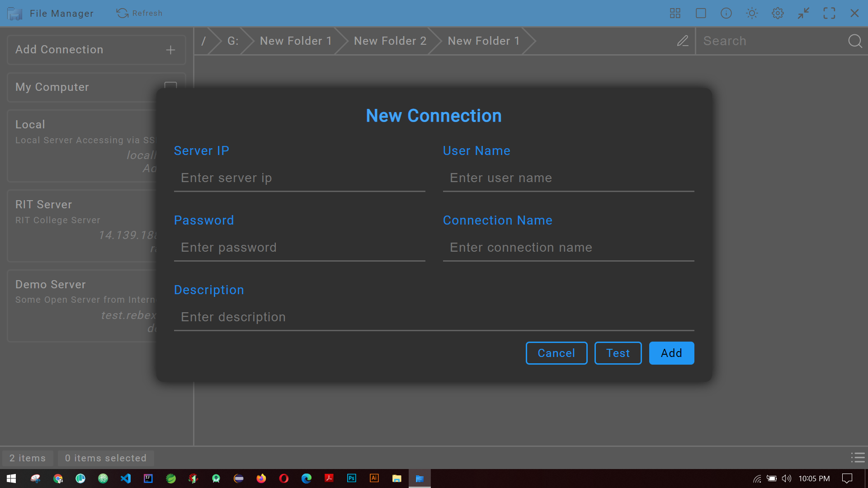Expand the My Computer section
This screenshot has width=868, height=488.
point(170,87)
